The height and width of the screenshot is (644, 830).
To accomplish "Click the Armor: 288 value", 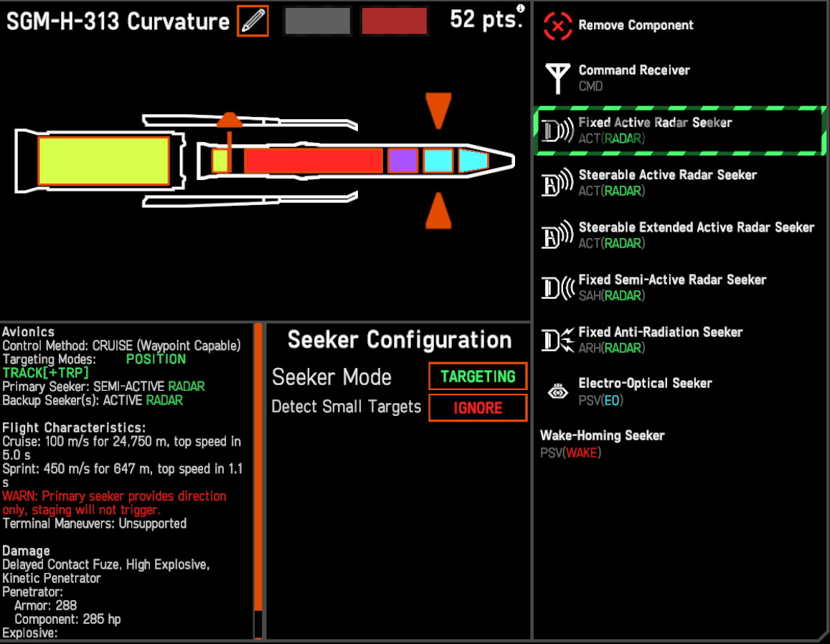I will pyautogui.click(x=45, y=605).
